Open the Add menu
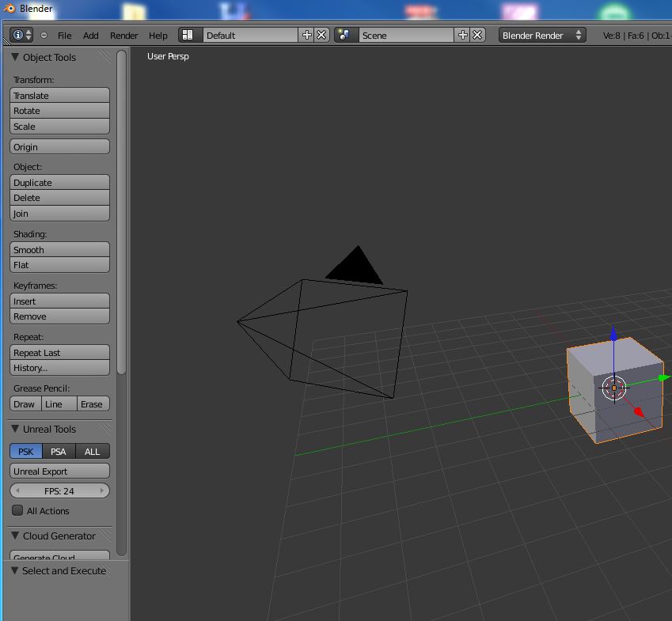 (91, 36)
